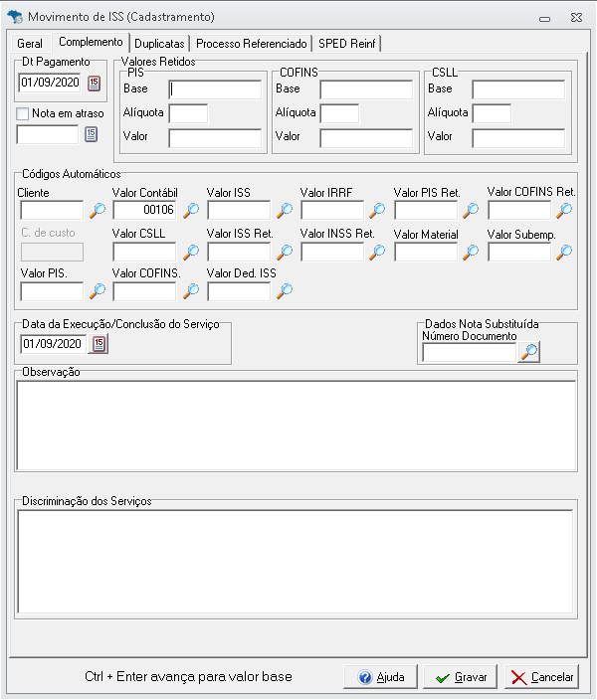Screen dimensions: 597x700
Task: Open calendar icon under Nota em atraso
Action: point(92,134)
